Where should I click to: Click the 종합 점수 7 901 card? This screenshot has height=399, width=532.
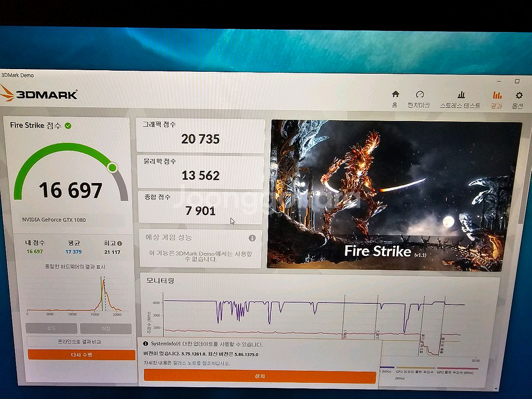coord(201,207)
